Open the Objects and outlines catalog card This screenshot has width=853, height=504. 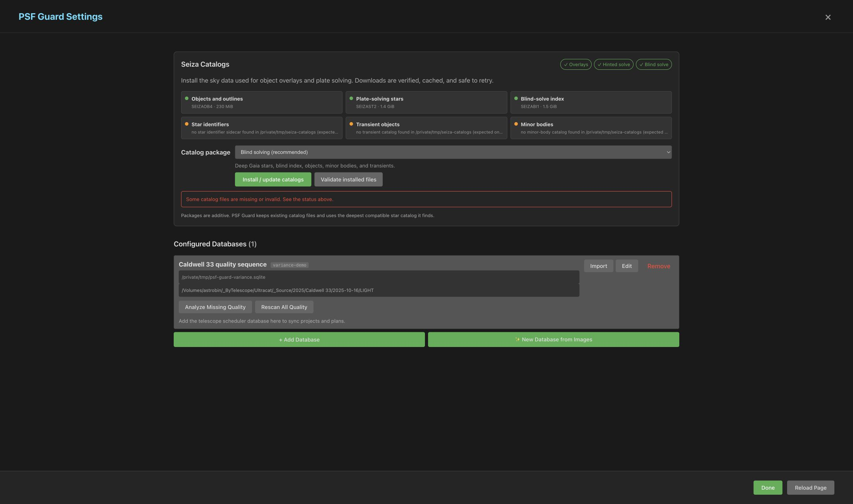[262, 102]
